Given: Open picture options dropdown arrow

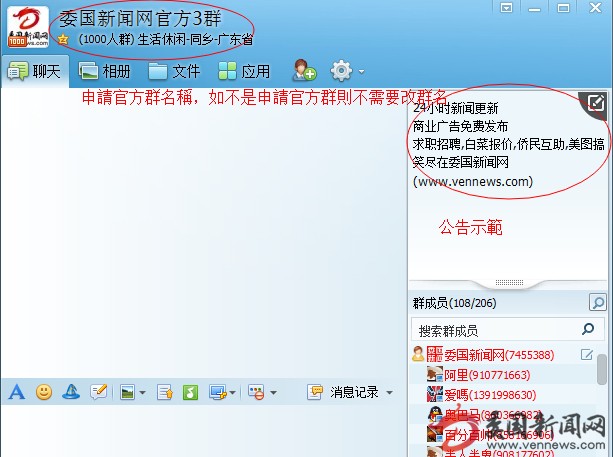Looking at the screenshot, I should [x=142, y=392].
